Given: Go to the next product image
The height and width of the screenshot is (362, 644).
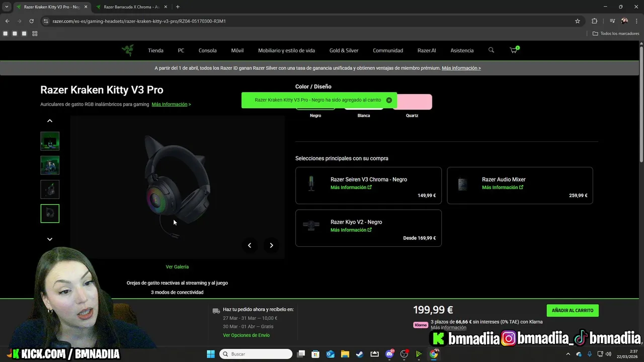Looking at the screenshot, I should coord(271,245).
